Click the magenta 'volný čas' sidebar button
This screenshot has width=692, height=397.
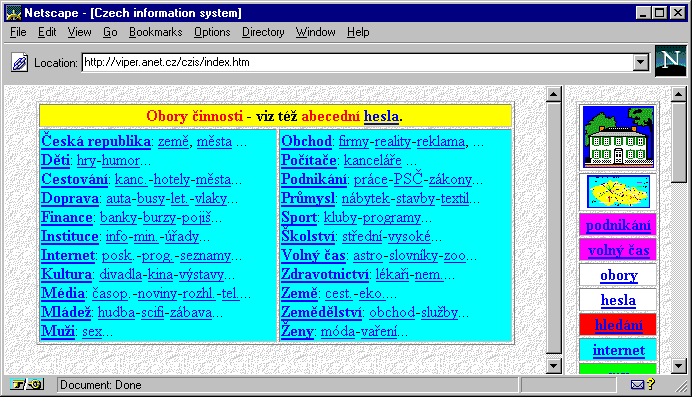[x=618, y=250]
